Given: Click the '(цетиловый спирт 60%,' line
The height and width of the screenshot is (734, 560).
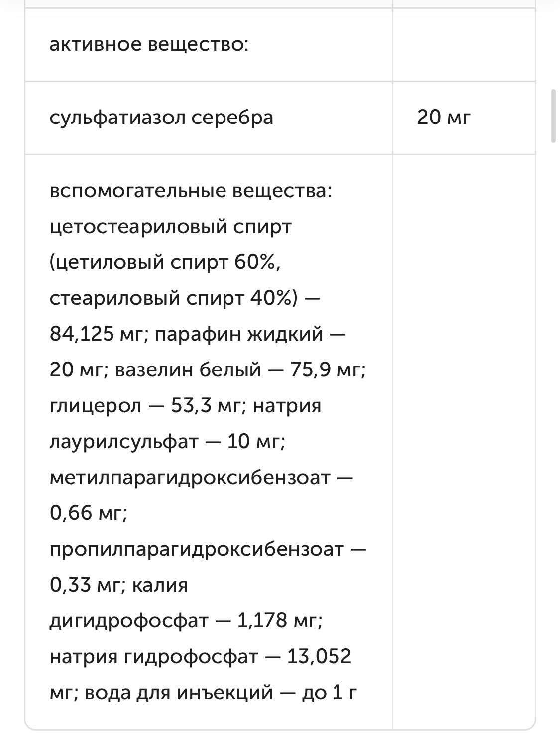Looking at the screenshot, I should pyautogui.click(x=165, y=262).
